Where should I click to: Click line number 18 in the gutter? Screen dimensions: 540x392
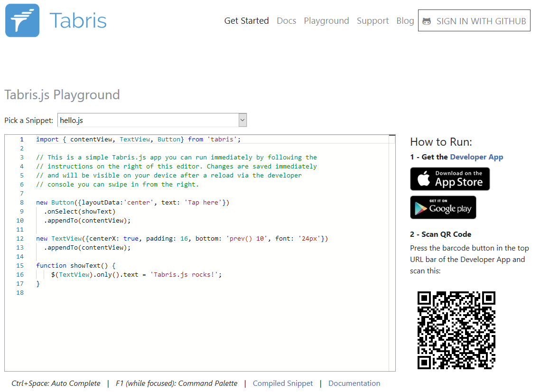point(20,293)
